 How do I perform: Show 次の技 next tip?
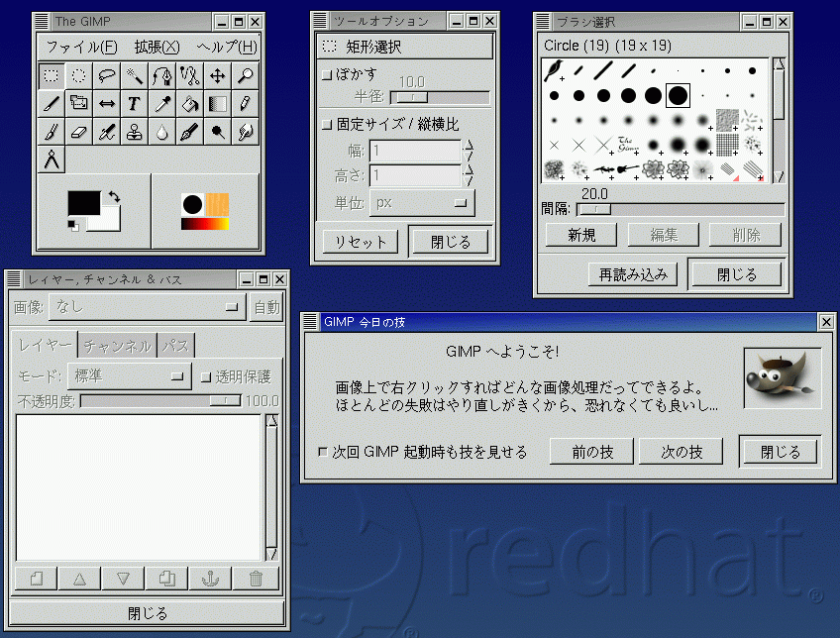pyautogui.click(x=681, y=452)
